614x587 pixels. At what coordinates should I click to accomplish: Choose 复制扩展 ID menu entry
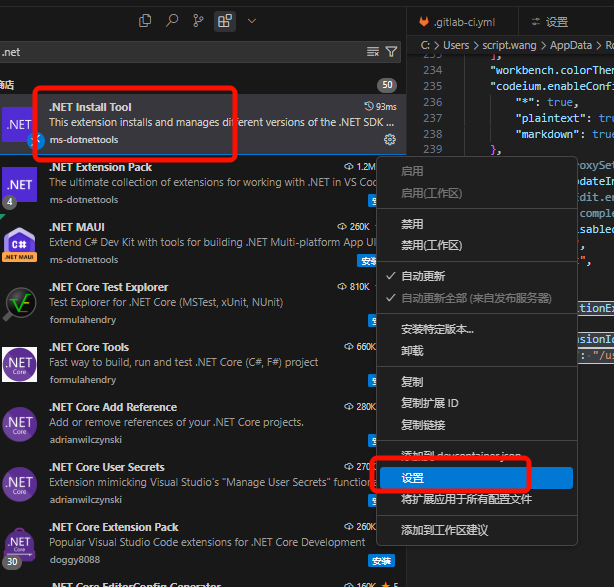coord(477,403)
